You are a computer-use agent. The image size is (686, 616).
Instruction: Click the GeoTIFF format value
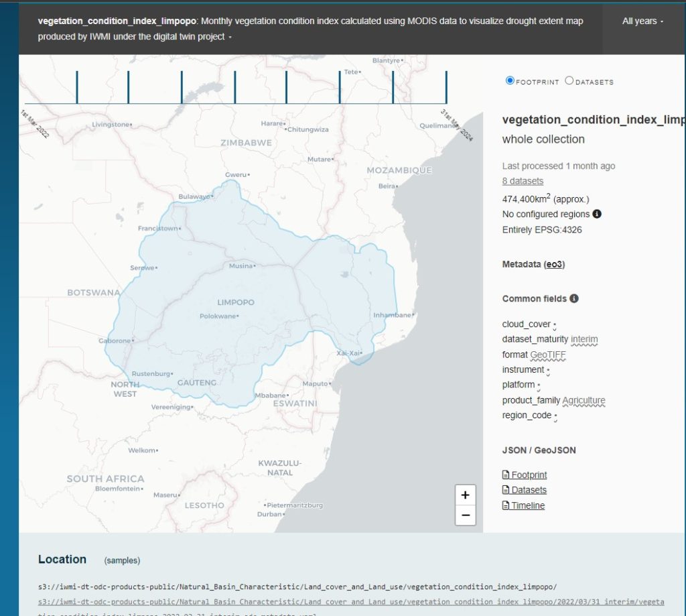[x=548, y=355]
